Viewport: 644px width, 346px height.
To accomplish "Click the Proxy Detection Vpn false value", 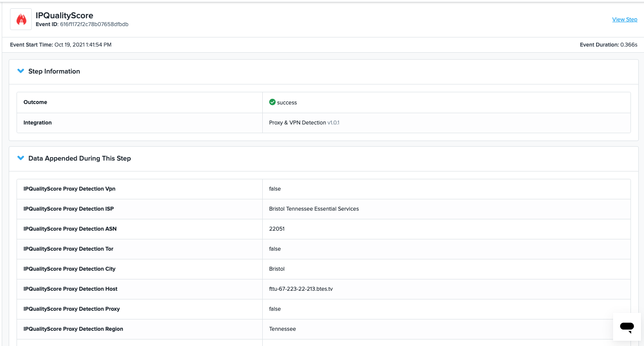I will point(275,189).
